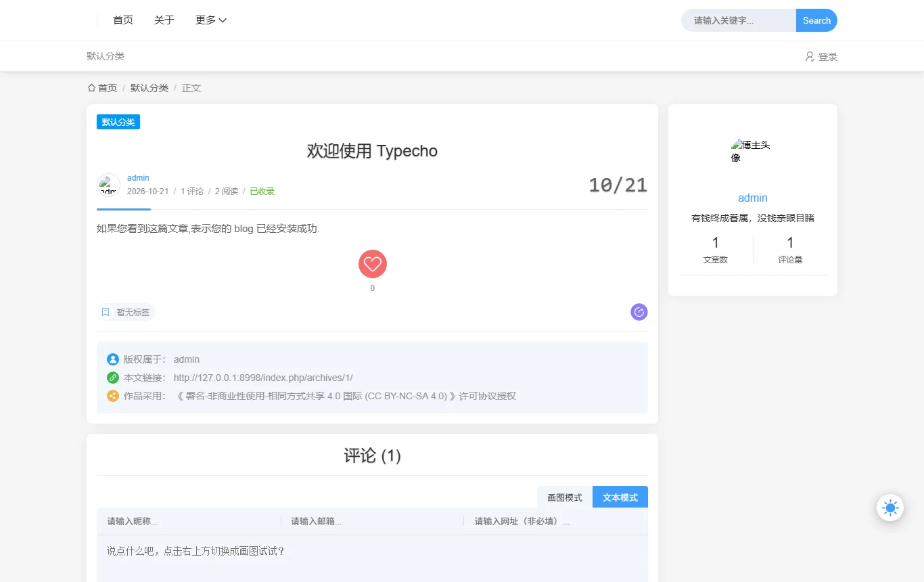Click 默认分类 in the breadcrumb

tap(149, 88)
